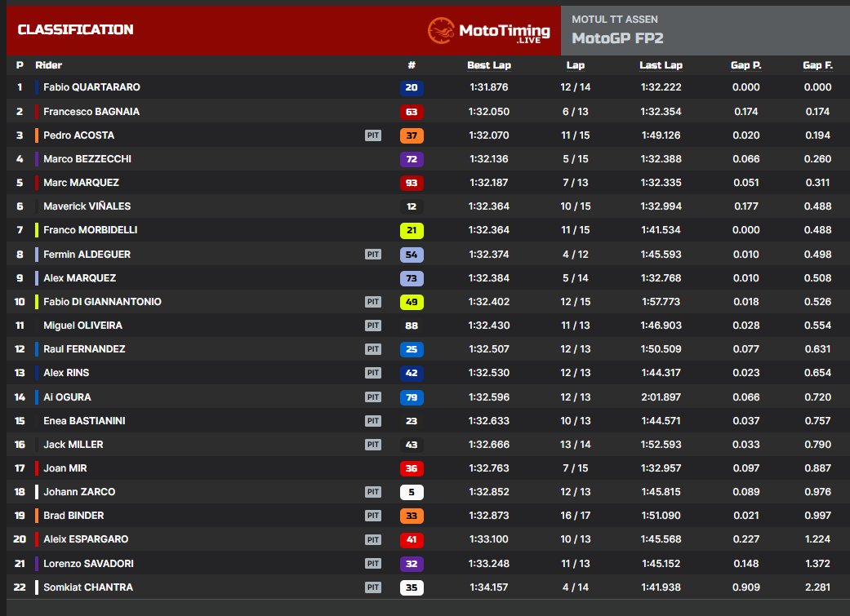Click gap to first value 0.997
850x616 pixels.
click(817, 516)
